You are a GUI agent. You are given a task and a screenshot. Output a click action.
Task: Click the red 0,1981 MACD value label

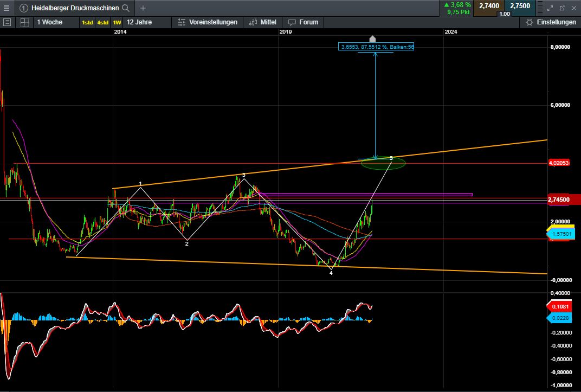[x=560, y=306]
